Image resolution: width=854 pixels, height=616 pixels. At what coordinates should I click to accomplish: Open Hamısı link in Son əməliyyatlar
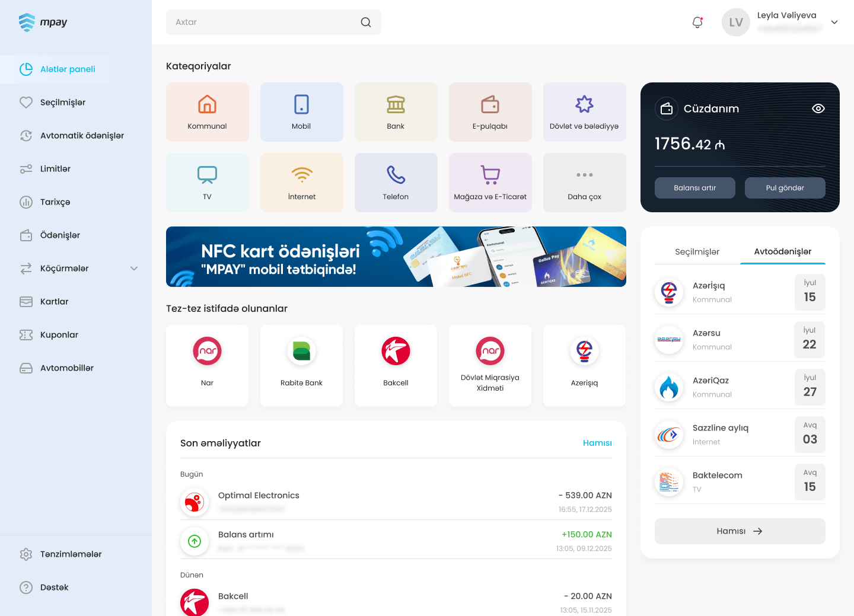(x=597, y=443)
